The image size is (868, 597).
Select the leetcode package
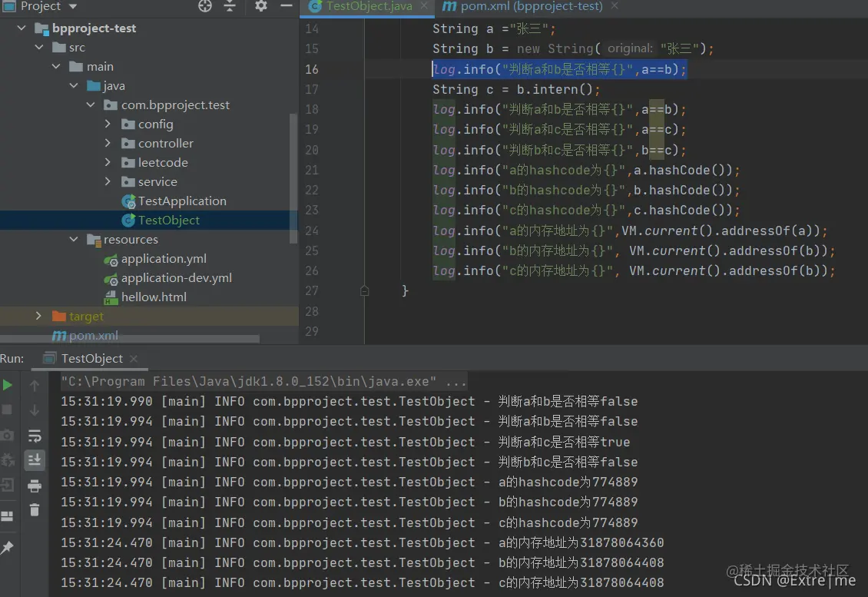163,162
